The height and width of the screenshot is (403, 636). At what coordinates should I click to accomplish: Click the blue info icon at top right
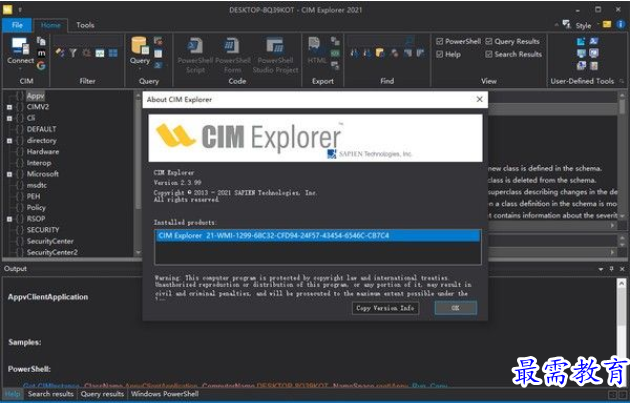(x=621, y=24)
